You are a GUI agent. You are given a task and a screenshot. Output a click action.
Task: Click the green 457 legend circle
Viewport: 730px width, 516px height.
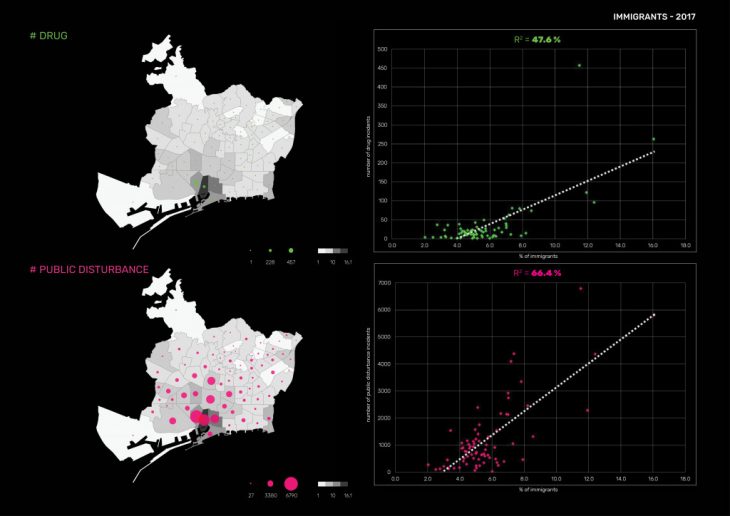click(290, 249)
